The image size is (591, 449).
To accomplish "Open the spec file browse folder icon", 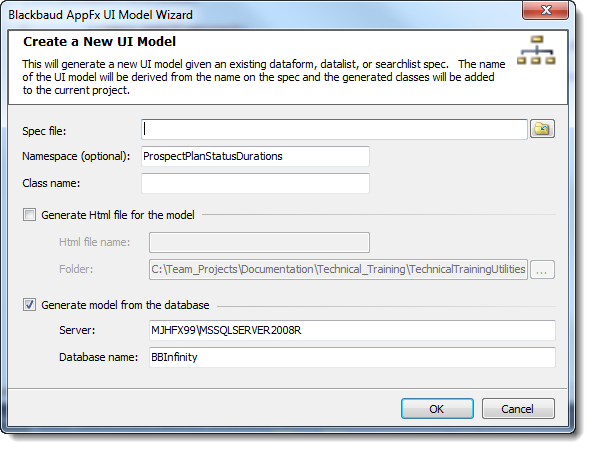I will point(542,129).
